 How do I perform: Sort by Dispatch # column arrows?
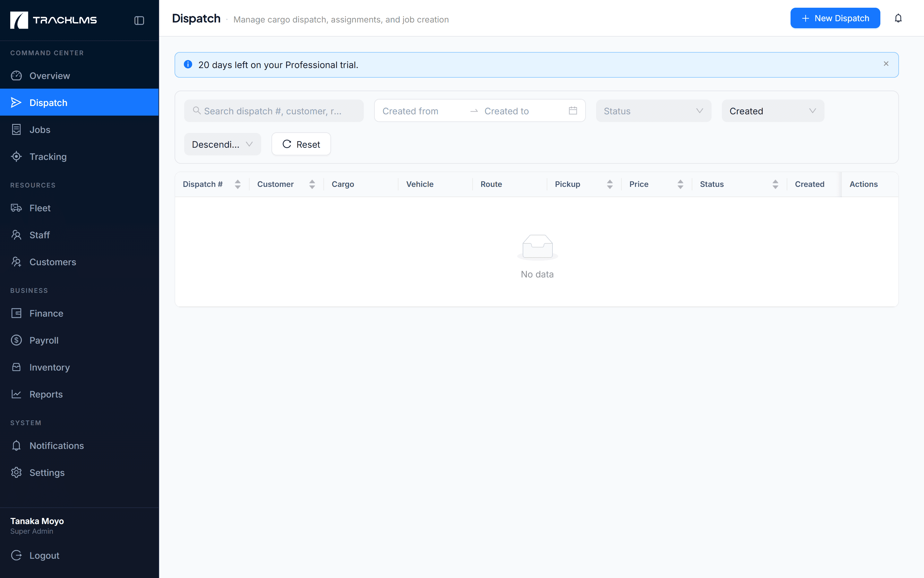click(237, 184)
